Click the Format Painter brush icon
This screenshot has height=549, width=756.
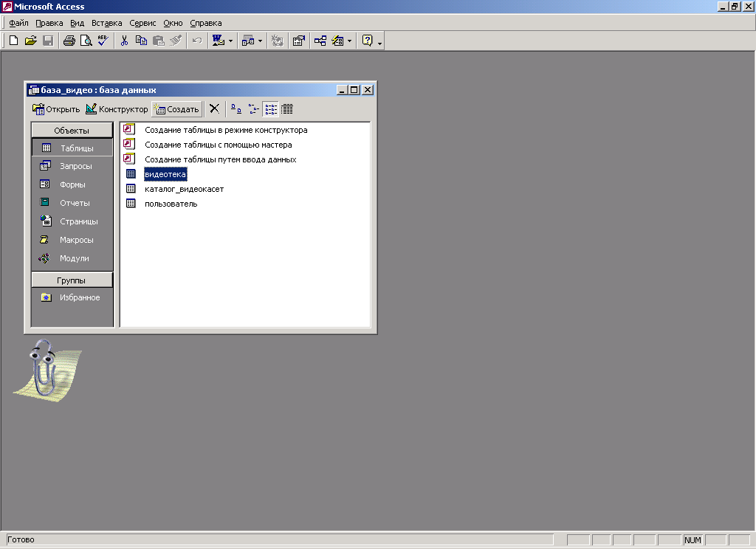(176, 41)
